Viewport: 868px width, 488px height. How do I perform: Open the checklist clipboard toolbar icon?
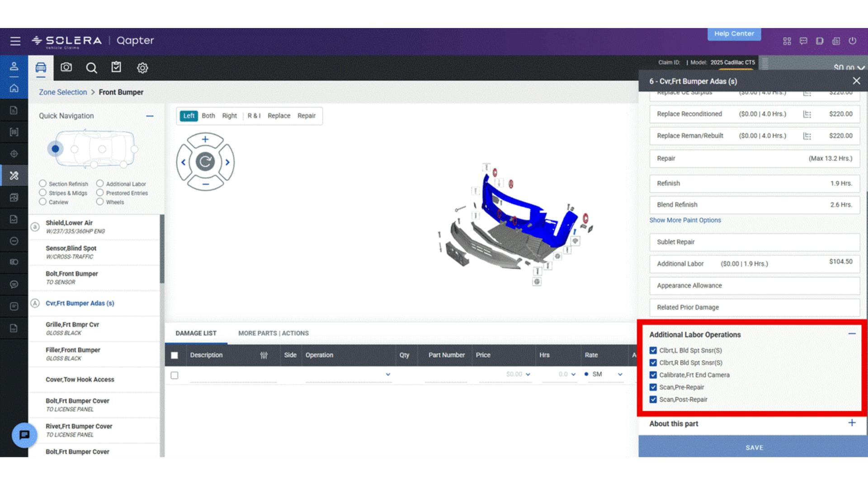tap(116, 67)
